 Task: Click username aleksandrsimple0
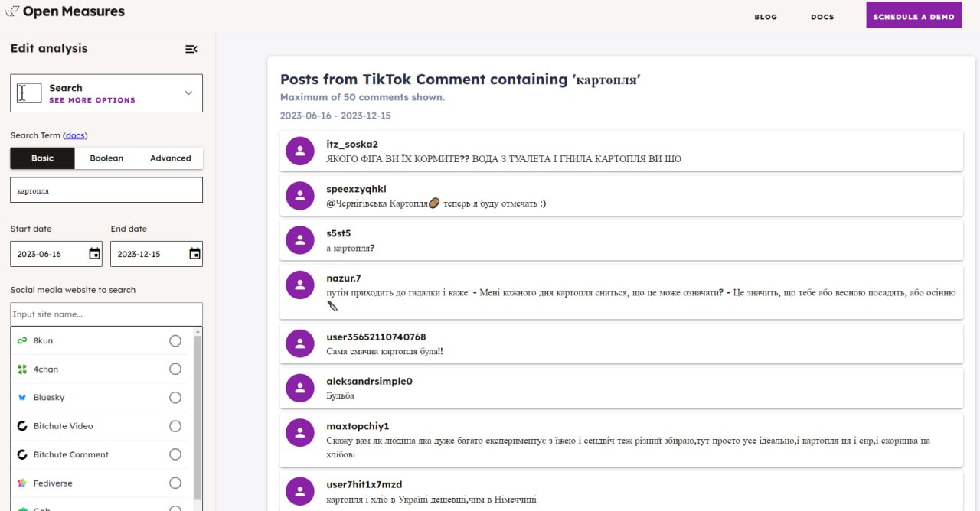point(369,381)
